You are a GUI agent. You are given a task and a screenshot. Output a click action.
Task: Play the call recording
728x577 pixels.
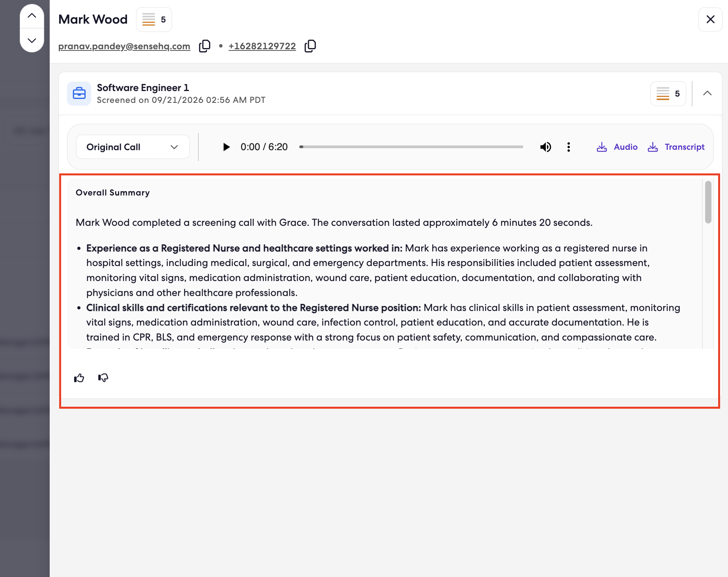point(226,147)
